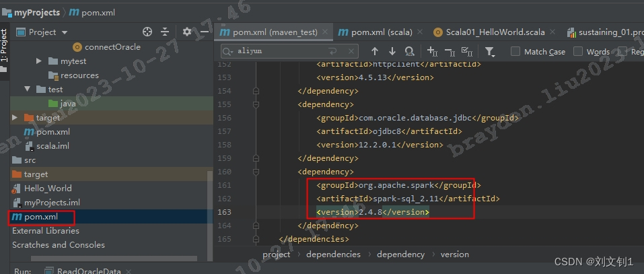The image size is (644, 274).
Task: Click the orange target folder icon at root
Action: point(17,174)
